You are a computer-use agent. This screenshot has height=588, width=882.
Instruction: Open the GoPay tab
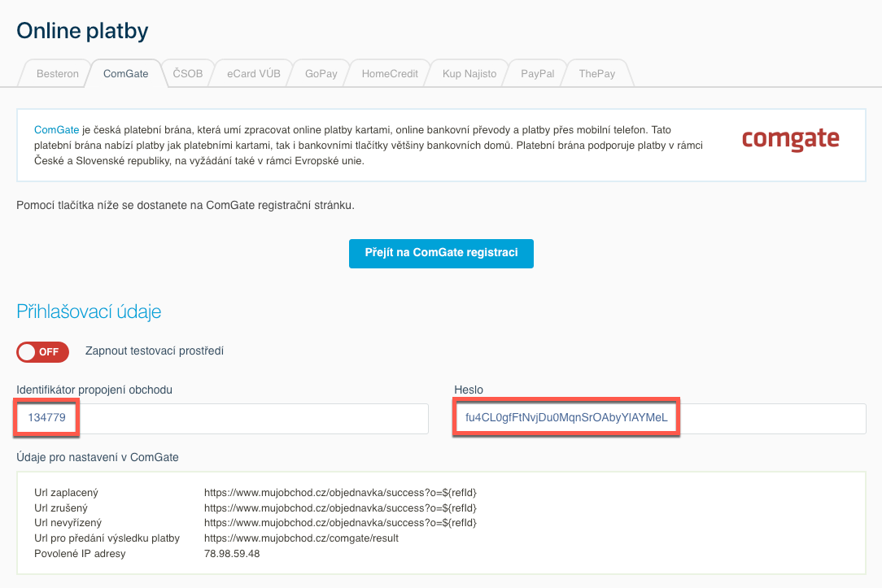pyautogui.click(x=321, y=73)
